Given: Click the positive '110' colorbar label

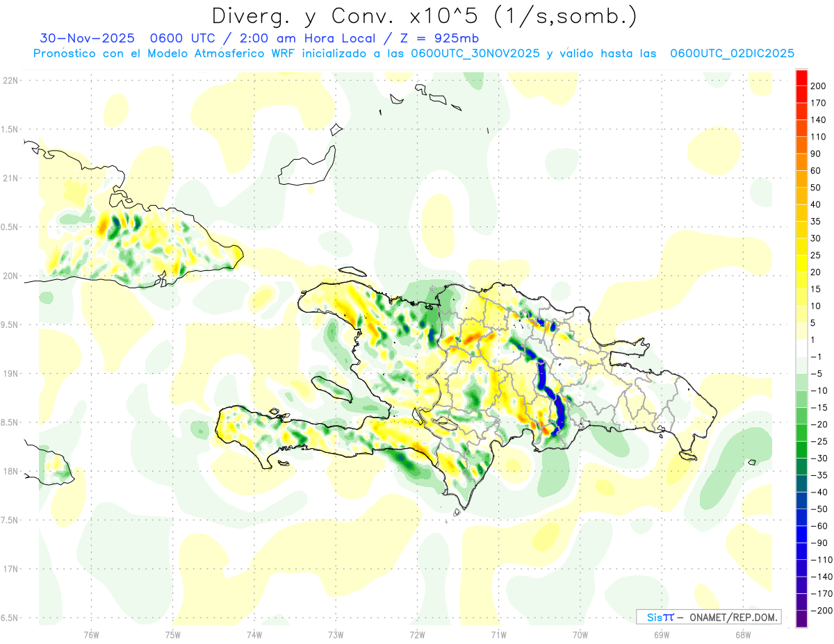Looking at the screenshot, I should coord(819,137).
